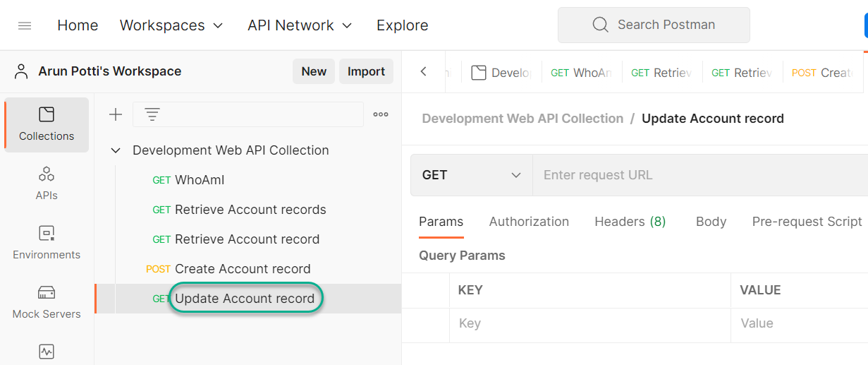Click the three-dot options icon in sidebar
The width and height of the screenshot is (868, 365).
381,114
